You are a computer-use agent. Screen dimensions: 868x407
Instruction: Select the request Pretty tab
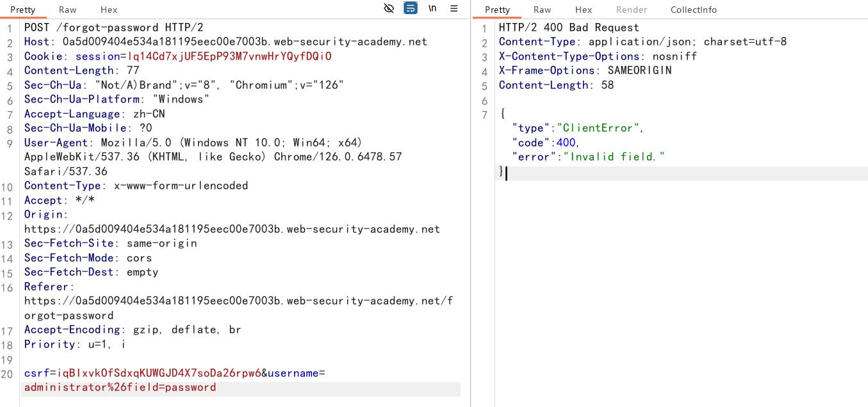pos(23,10)
